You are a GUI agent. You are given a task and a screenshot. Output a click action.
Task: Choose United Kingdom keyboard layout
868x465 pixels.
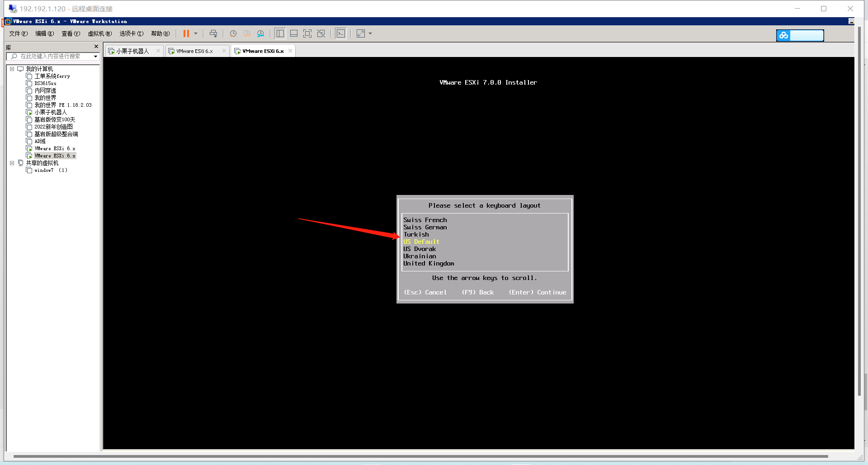click(429, 264)
